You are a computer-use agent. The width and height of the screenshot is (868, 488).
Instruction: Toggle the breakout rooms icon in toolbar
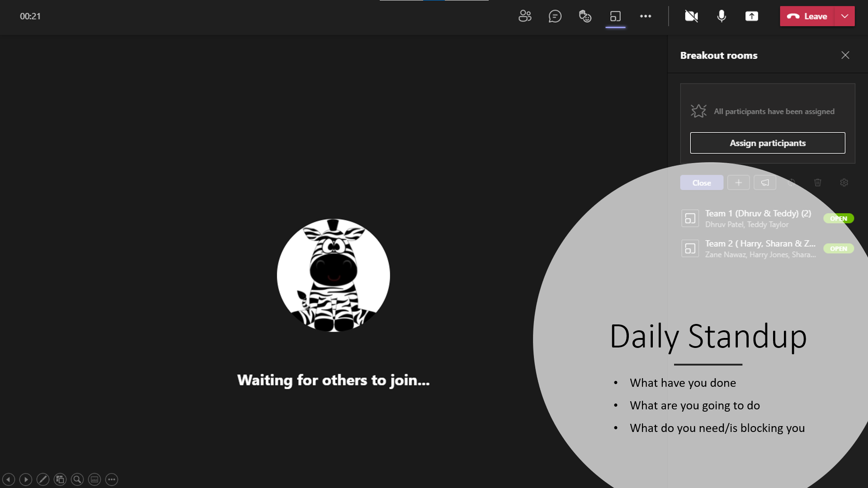(615, 16)
